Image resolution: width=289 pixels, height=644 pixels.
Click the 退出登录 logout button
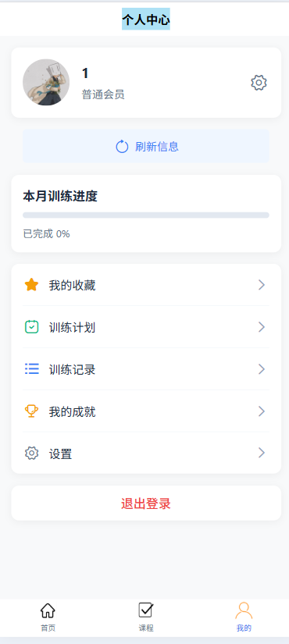[x=146, y=503]
